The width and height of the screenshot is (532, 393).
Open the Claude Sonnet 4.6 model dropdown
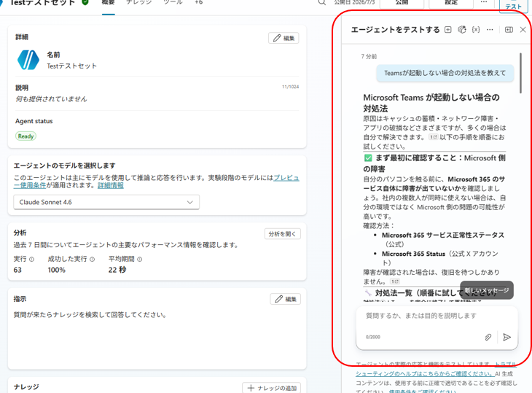click(x=106, y=202)
